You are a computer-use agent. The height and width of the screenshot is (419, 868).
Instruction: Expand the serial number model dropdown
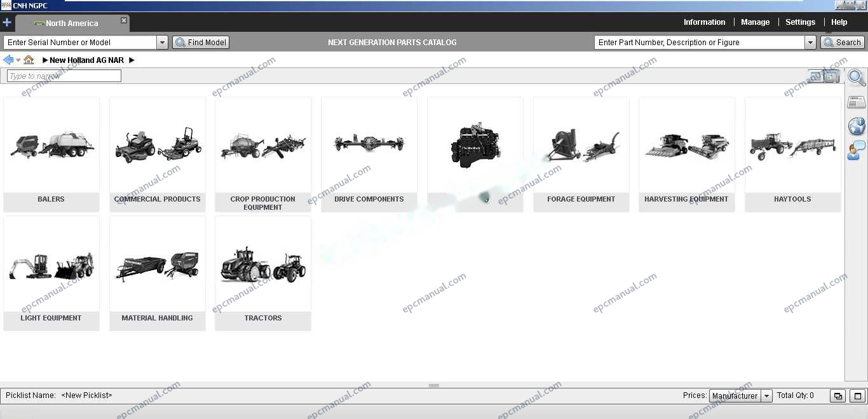(162, 43)
